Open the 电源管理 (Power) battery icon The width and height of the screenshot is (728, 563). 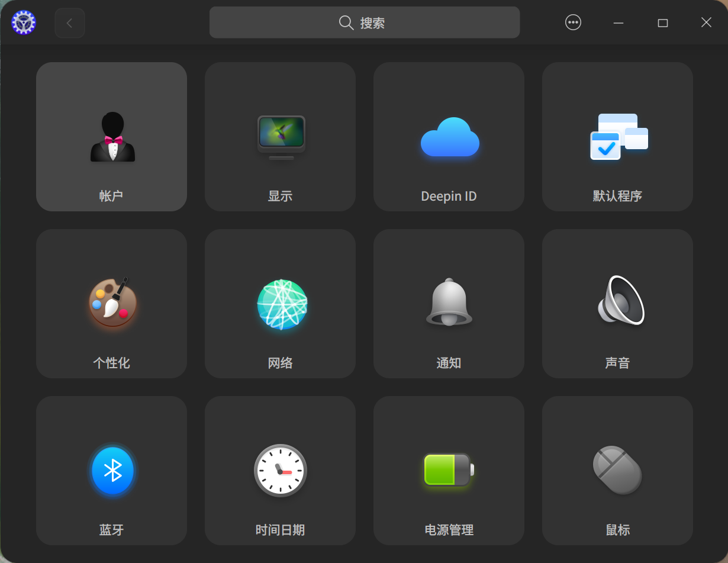coord(449,470)
